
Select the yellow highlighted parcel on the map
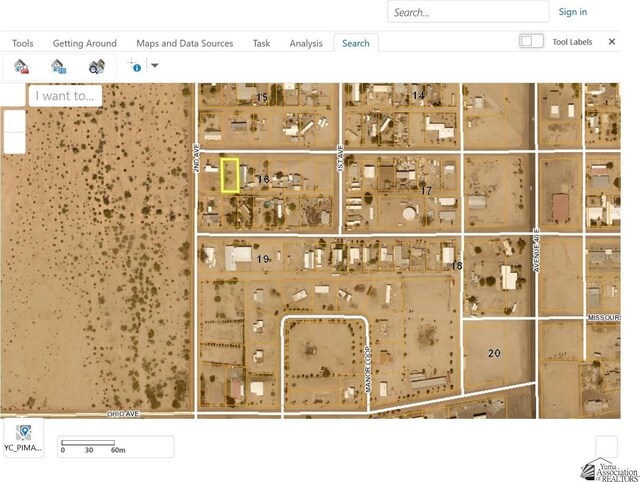230,175
